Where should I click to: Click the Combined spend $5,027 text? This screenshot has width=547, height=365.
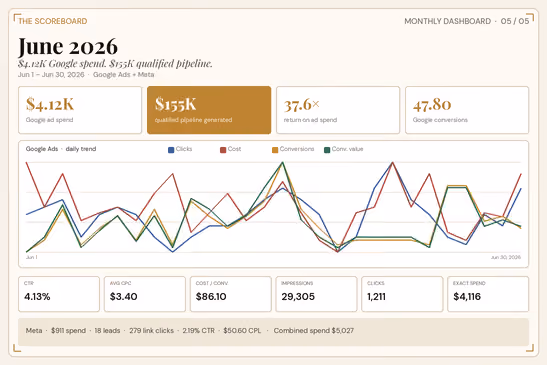point(314,330)
